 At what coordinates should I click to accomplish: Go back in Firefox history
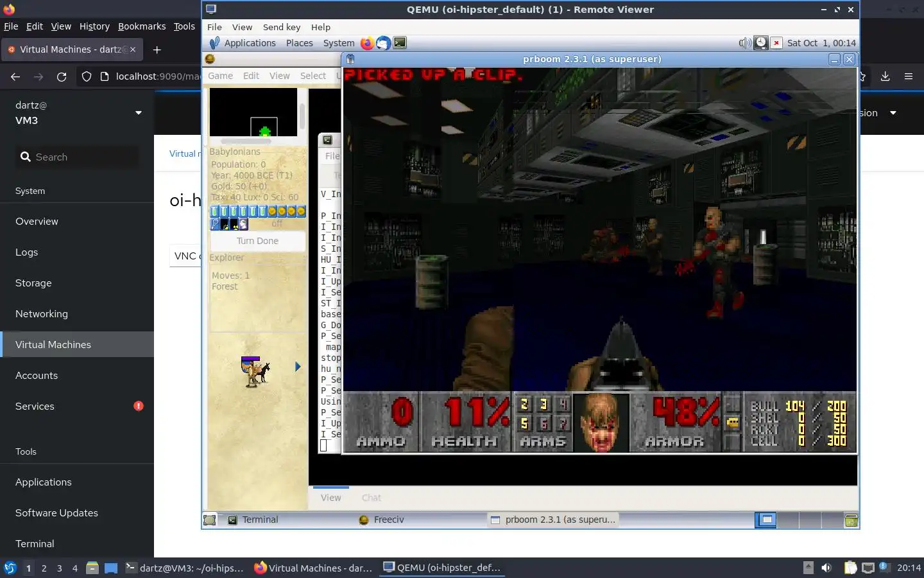pos(15,76)
